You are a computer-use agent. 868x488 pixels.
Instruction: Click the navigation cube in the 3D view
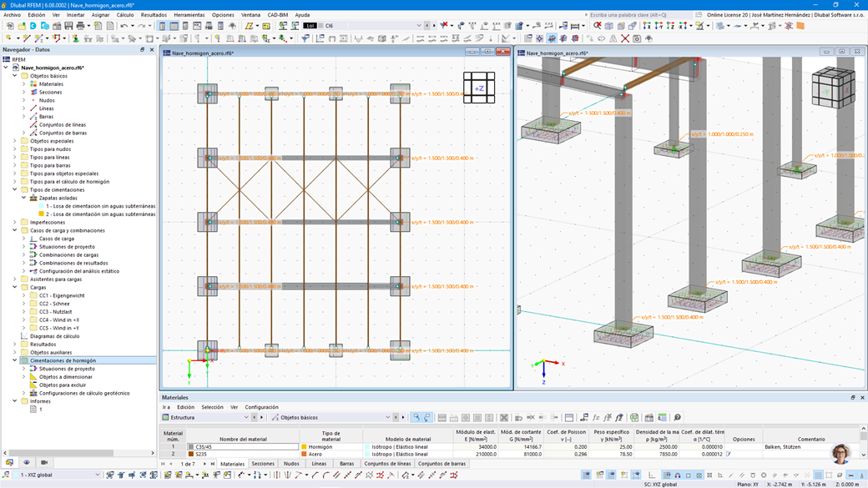[x=833, y=87]
